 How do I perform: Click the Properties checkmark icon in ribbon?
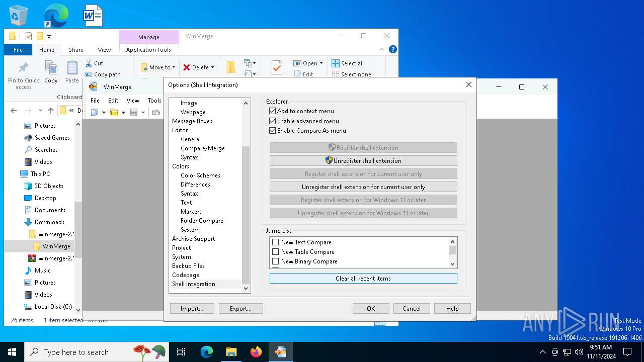[277, 67]
